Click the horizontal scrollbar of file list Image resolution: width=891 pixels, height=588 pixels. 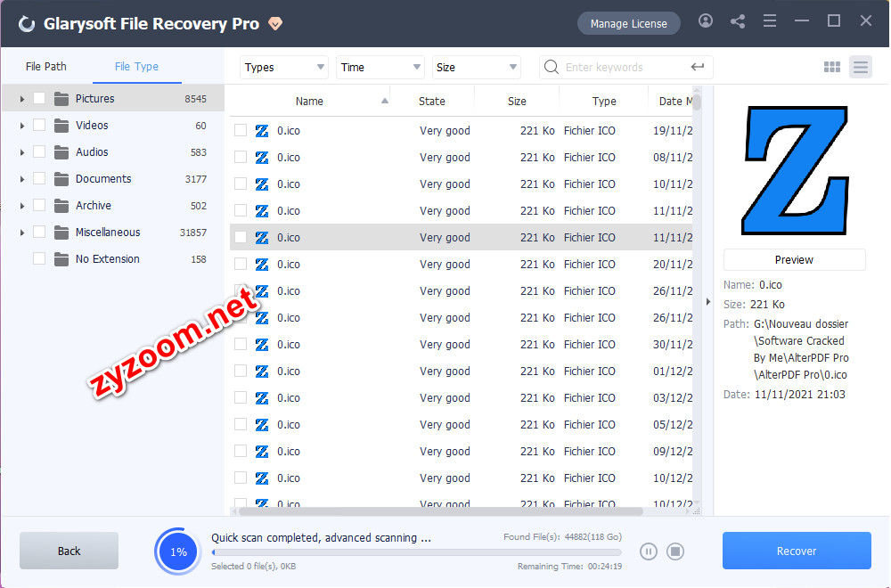[440, 511]
